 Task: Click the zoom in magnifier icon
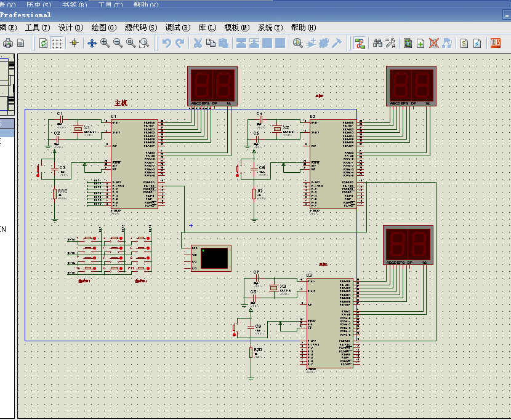105,43
